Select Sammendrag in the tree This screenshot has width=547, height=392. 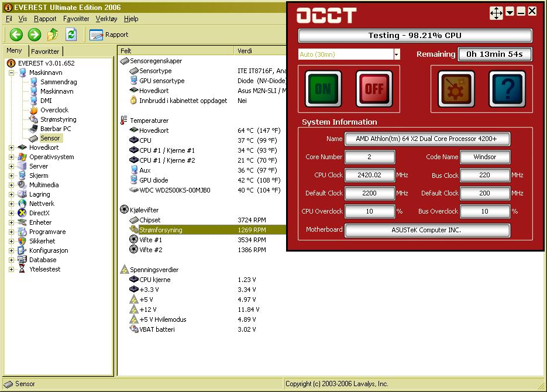[x=59, y=82]
